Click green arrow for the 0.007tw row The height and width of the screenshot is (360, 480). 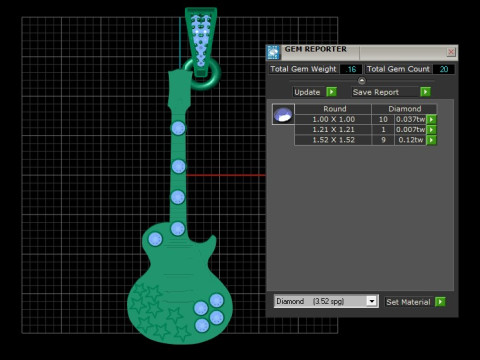click(x=432, y=130)
